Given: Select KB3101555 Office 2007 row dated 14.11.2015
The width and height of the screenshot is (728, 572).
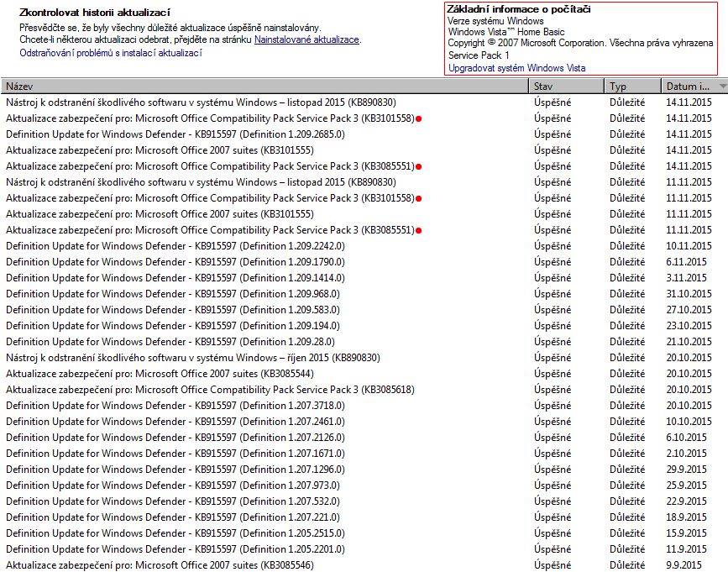Looking at the screenshot, I should (x=364, y=150).
